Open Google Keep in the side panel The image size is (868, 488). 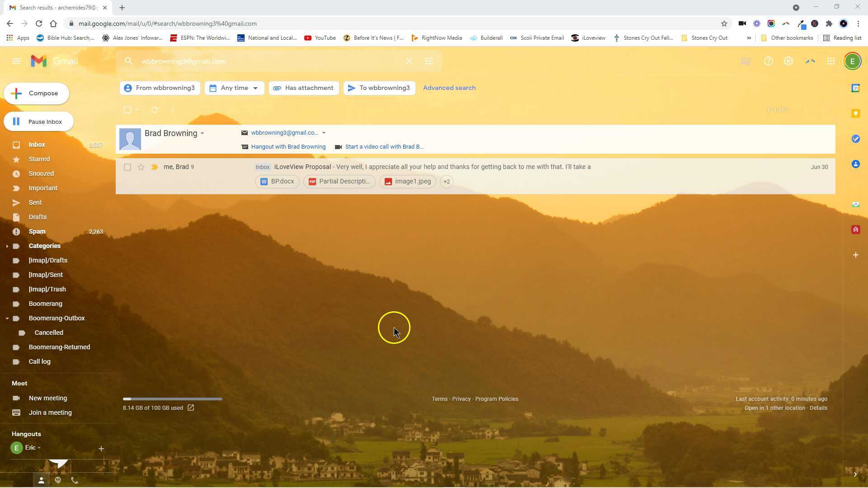[855, 113]
